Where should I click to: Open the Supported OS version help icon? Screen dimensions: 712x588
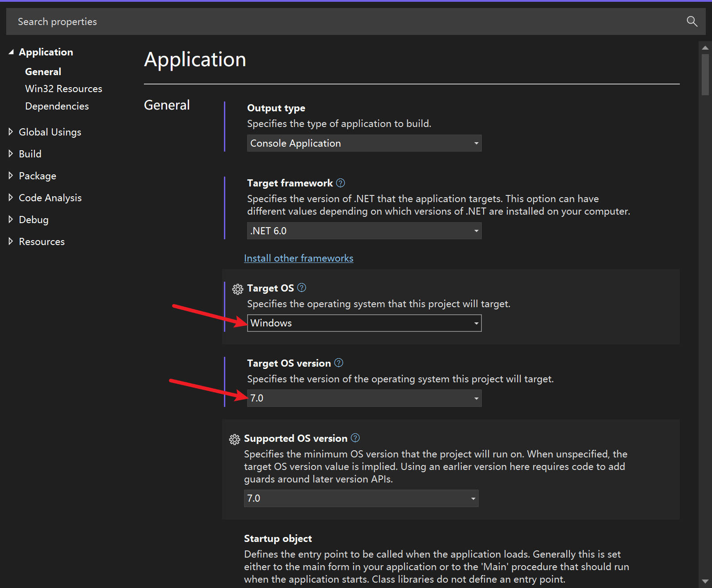355,438
